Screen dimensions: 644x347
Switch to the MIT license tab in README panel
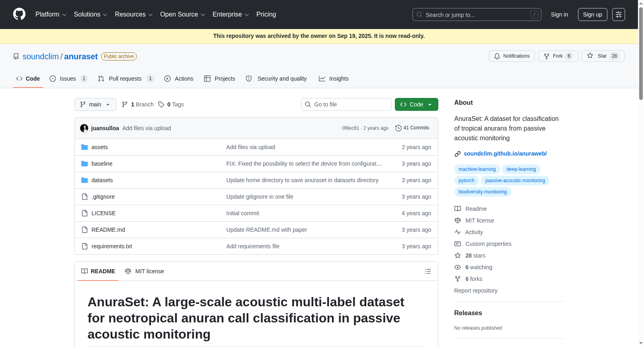(144, 271)
